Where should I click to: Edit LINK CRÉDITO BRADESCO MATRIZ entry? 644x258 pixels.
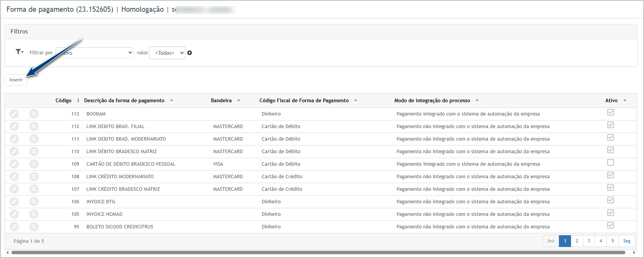(14, 189)
